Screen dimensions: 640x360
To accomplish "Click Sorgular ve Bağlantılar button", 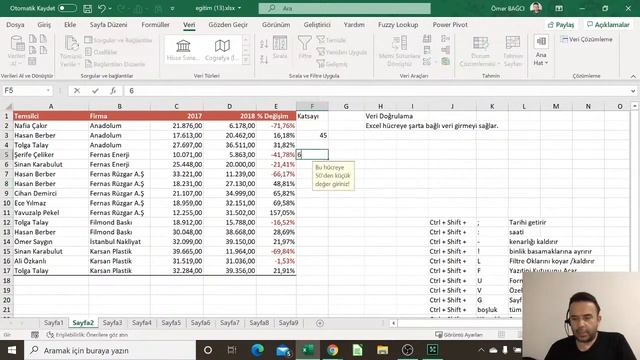I will (118, 40).
